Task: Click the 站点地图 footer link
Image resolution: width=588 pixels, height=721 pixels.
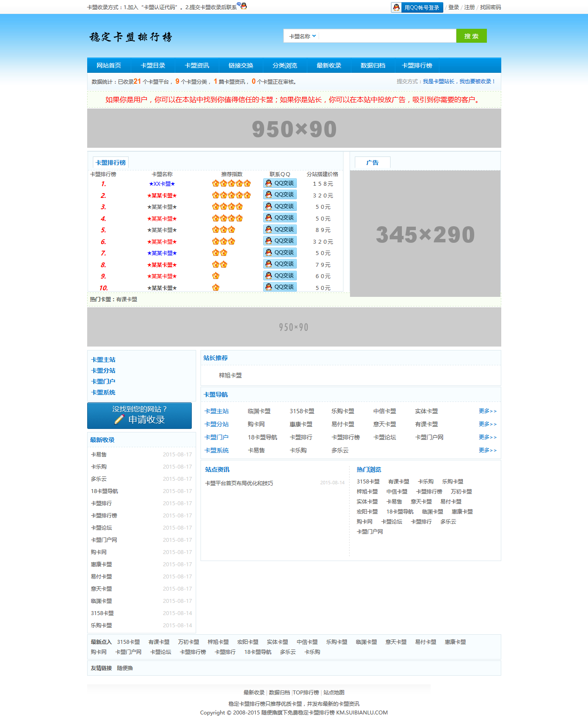Action: (x=334, y=692)
